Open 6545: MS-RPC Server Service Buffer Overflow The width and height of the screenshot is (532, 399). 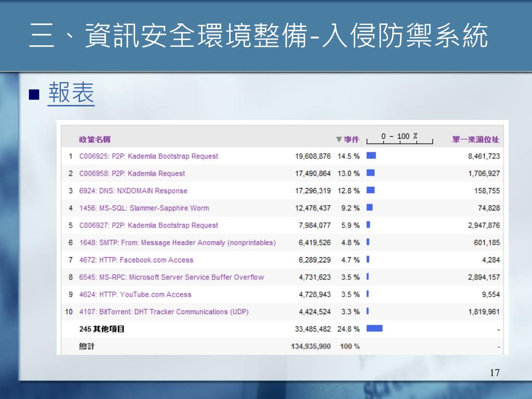coord(171,277)
